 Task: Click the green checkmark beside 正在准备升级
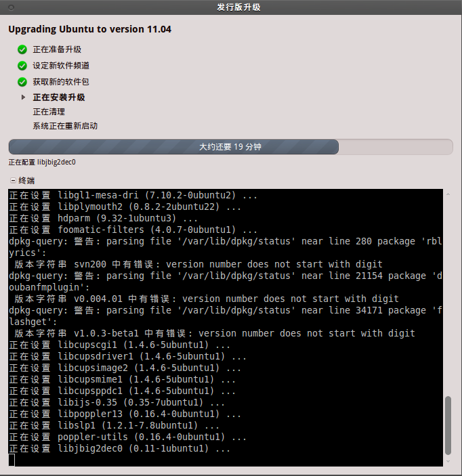[22, 49]
